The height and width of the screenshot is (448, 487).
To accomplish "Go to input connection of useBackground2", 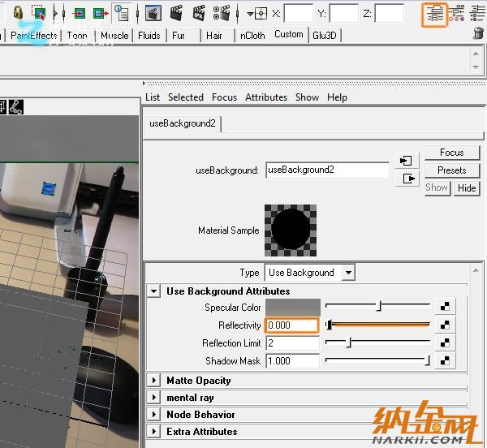I will pyautogui.click(x=407, y=161).
